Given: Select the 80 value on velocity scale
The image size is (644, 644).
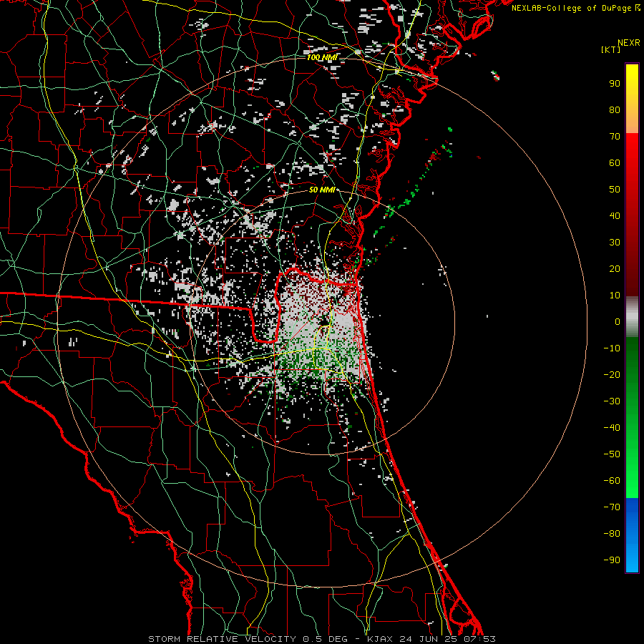Looking at the screenshot, I should pyautogui.click(x=615, y=109).
